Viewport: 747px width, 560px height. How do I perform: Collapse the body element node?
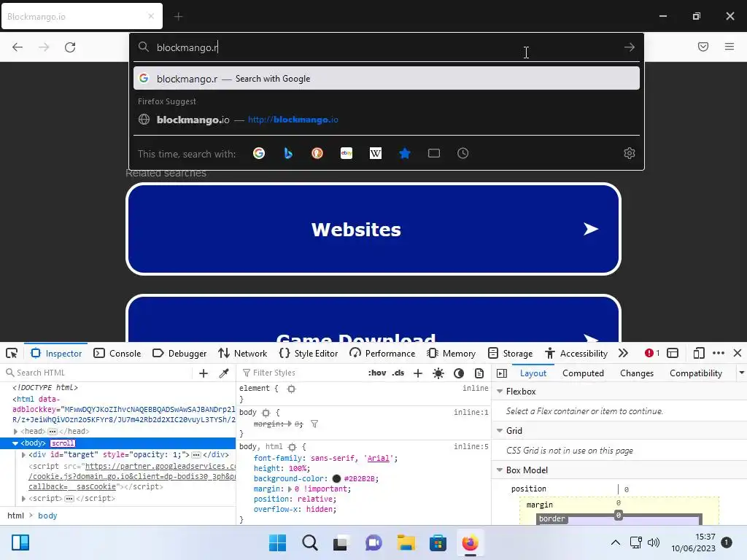click(x=15, y=443)
